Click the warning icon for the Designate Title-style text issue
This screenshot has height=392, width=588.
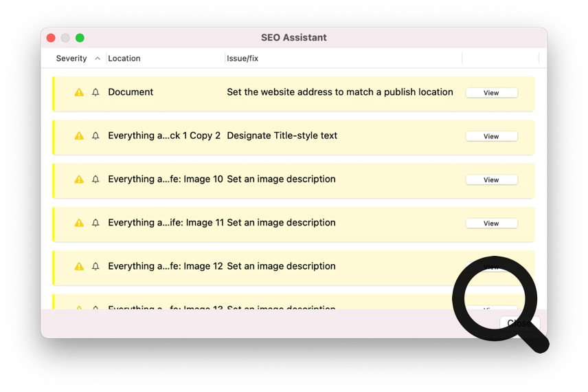tap(79, 136)
